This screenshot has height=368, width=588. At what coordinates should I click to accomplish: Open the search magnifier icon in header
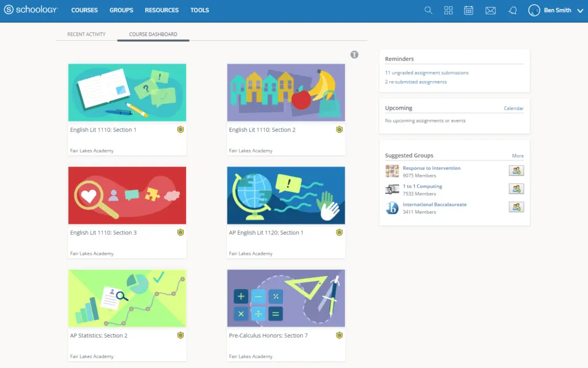coord(428,10)
